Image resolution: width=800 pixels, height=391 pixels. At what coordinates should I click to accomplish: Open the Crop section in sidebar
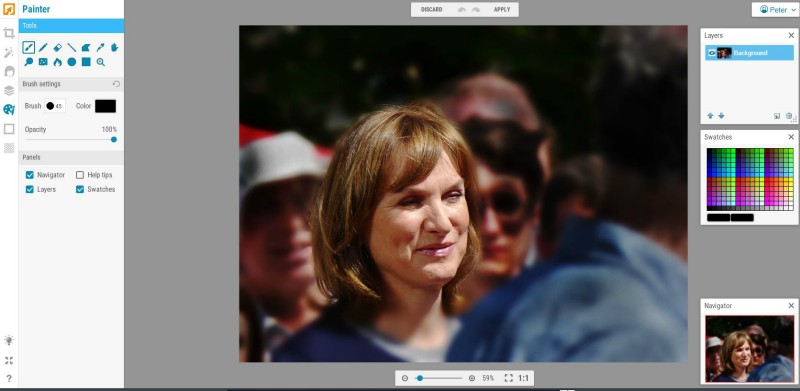[x=9, y=34]
